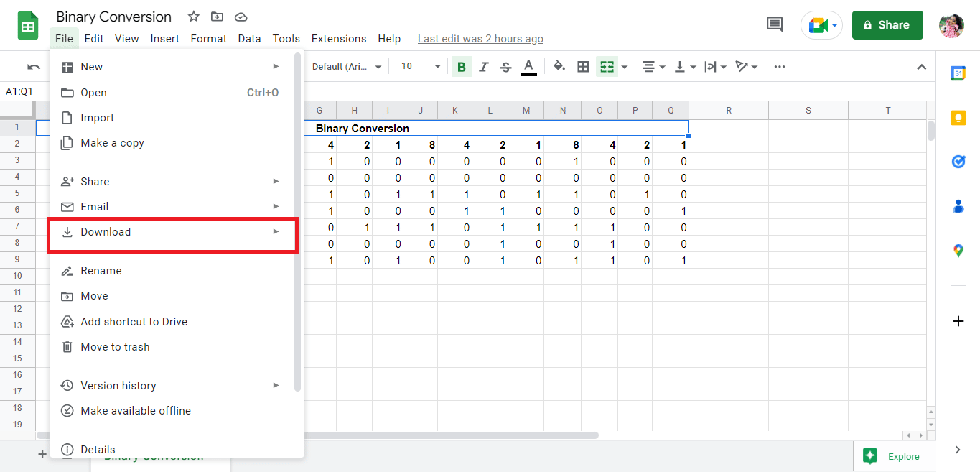980x472 pixels.
Task: Open the text color picker
Action: coord(528,67)
